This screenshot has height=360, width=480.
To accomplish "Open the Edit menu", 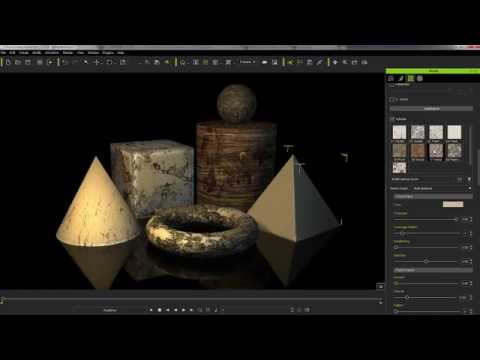I will pos(12,53).
